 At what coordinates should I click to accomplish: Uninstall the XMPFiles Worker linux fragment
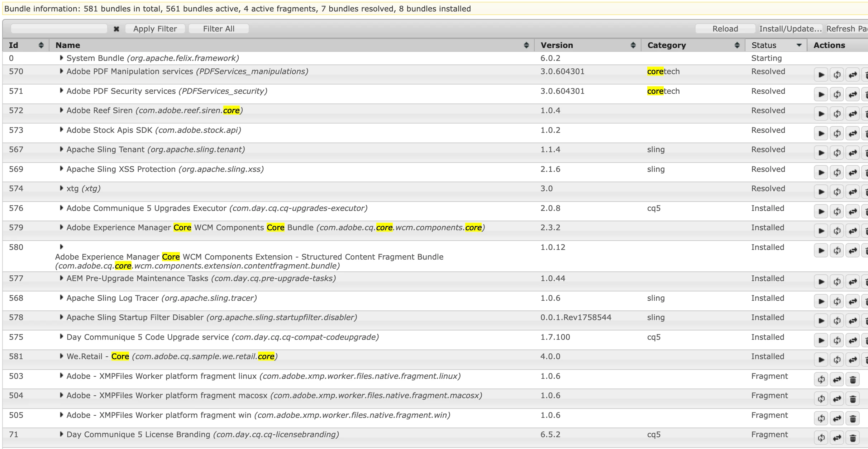853,380
